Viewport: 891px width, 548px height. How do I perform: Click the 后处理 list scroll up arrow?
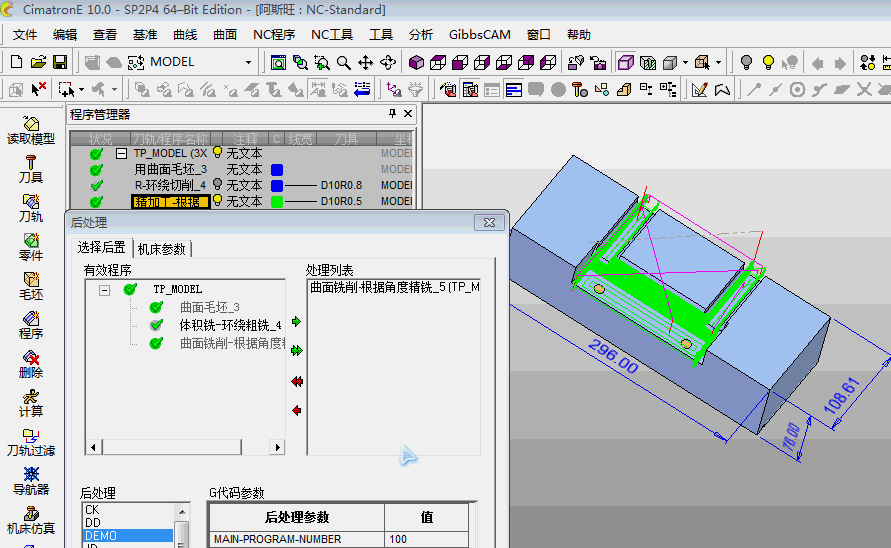click(182, 512)
